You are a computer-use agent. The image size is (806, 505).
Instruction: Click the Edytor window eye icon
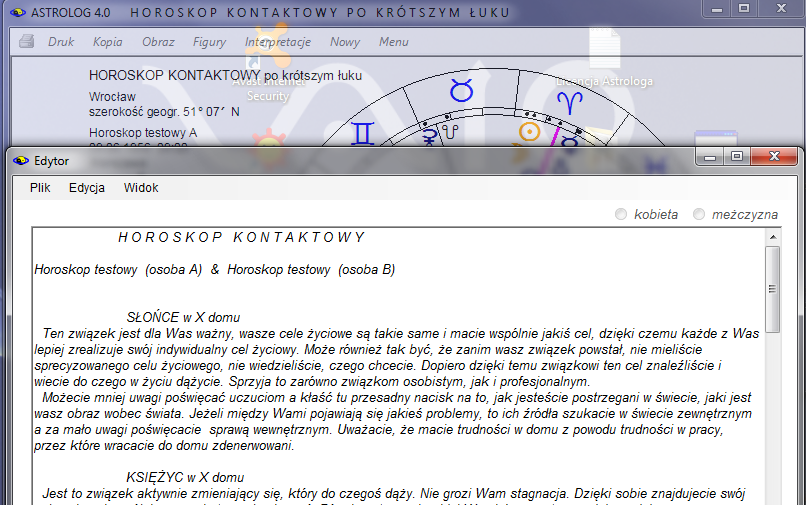click(x=21, y=160)
